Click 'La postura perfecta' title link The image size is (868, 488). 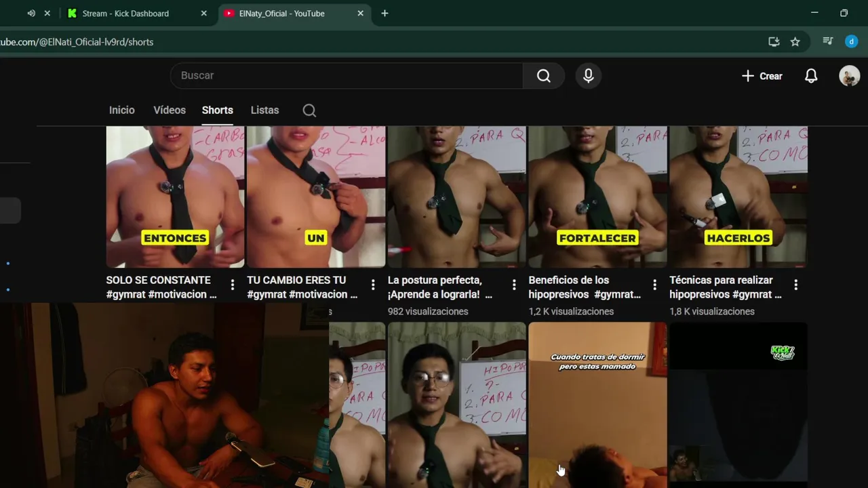(x=439, y=287)
